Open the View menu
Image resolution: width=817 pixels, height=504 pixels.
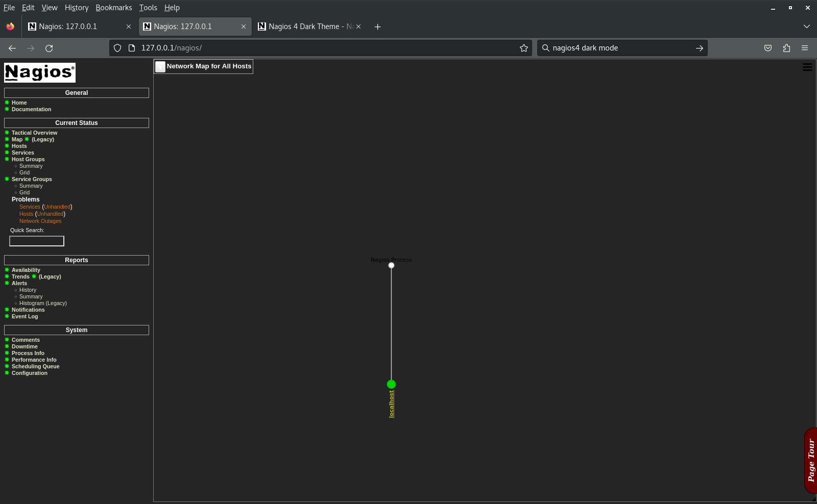click(x=50, y=8)
